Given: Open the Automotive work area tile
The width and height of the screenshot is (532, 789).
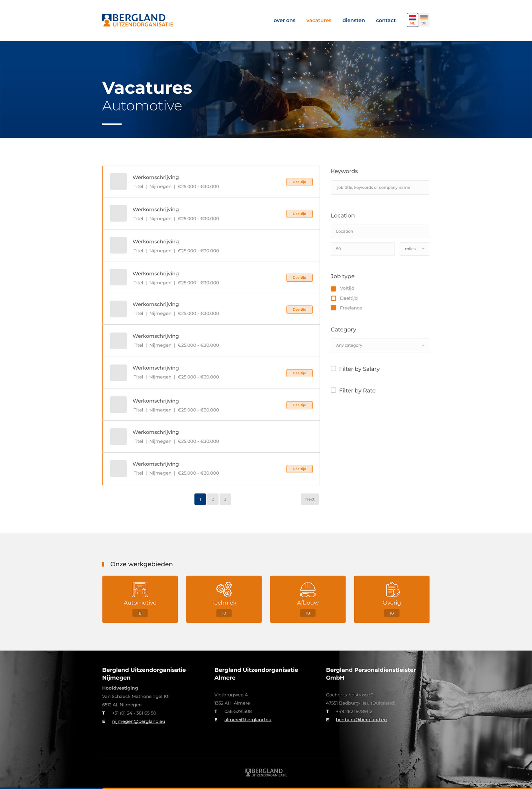Looking at the screenshot, I should (x=140, y=599).
